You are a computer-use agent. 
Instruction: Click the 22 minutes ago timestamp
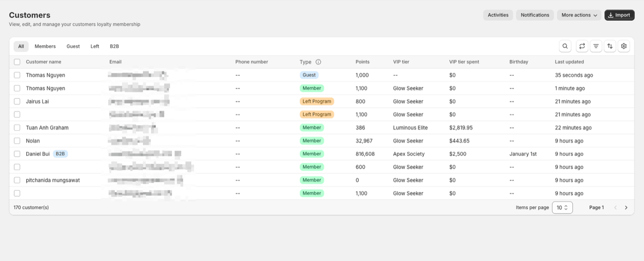tap(573, 127)
